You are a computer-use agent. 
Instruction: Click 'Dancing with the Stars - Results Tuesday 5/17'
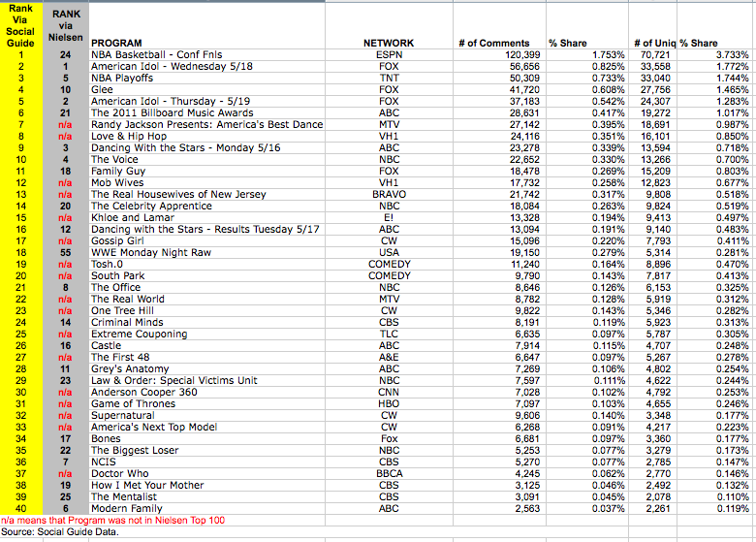[206, 229]
